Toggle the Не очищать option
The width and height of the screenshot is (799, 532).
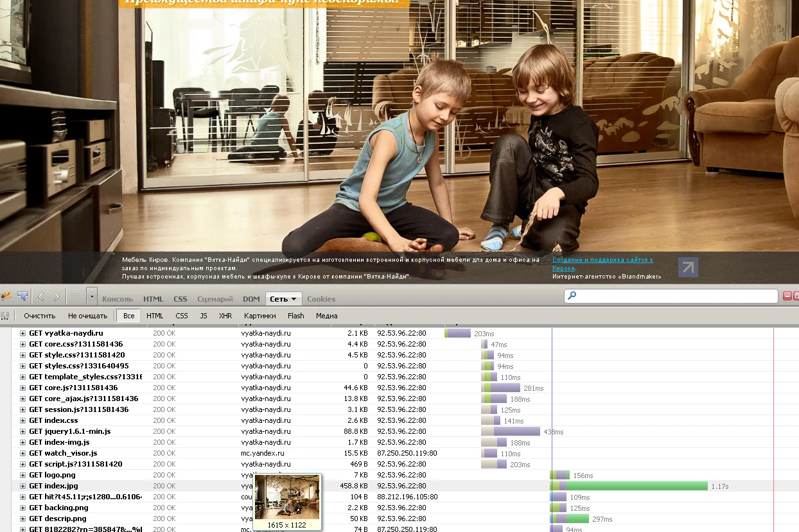88,316
